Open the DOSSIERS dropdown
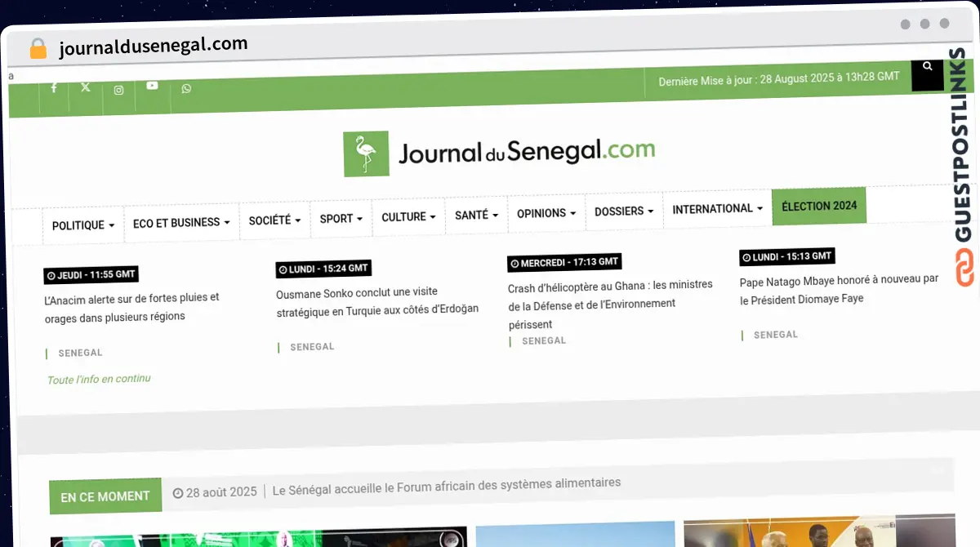Viewport: 980px width, 547px height. click(624, 211)
